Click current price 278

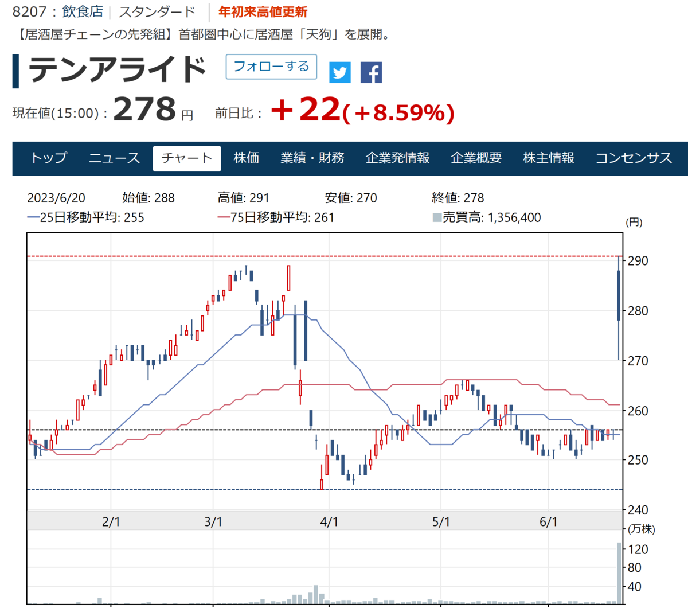[x=144, y=109]
